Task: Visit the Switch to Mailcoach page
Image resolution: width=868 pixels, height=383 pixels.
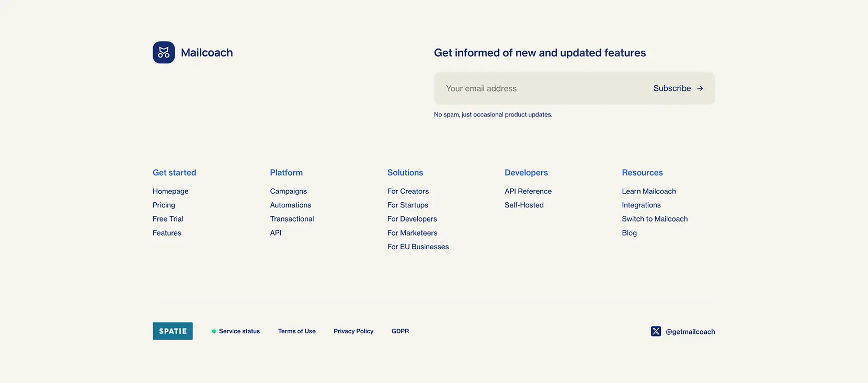Action: [x=655, y=219]
